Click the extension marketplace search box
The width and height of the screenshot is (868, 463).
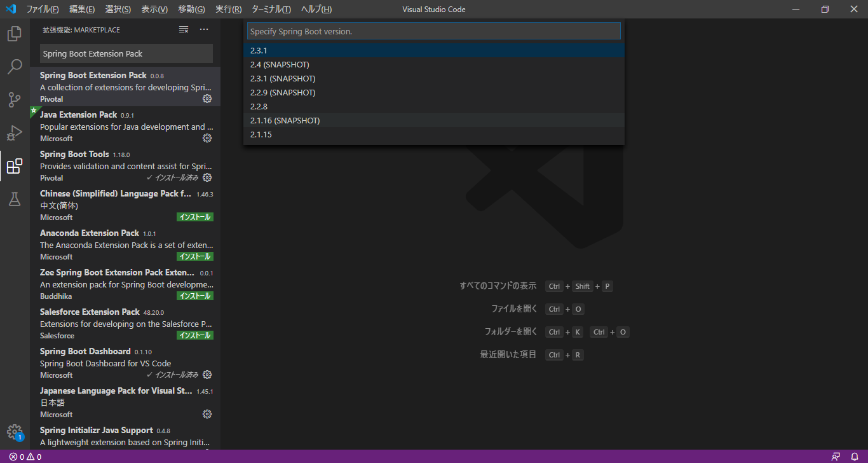coord(126,53)
